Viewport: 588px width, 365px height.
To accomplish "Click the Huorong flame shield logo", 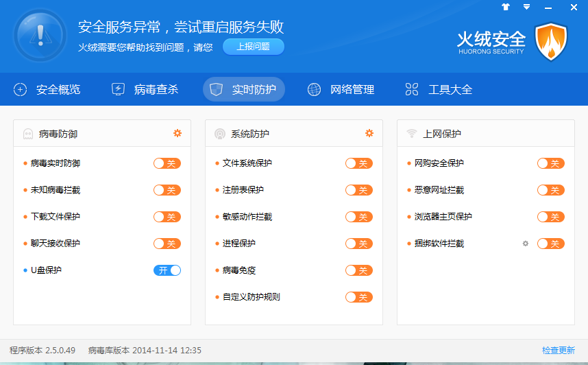I will click(x=550, y=41).
